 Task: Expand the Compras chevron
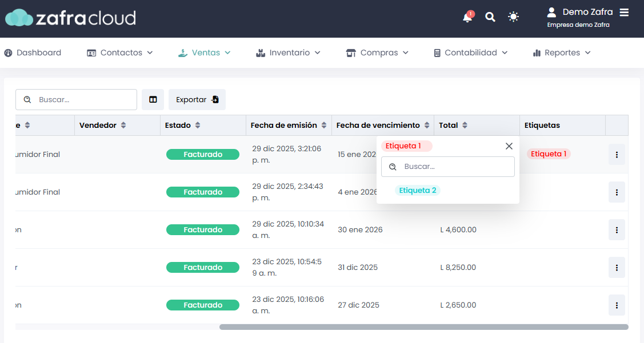(405, 53)
